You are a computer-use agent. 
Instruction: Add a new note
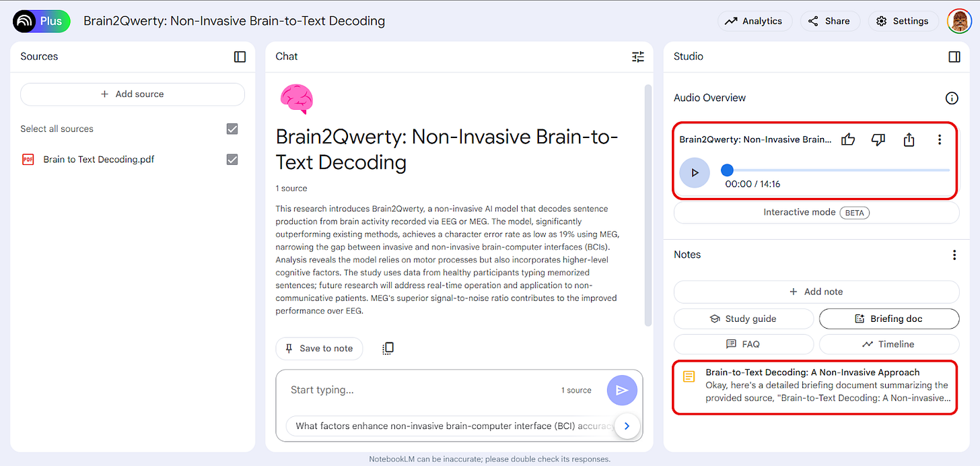click(816, 292)
